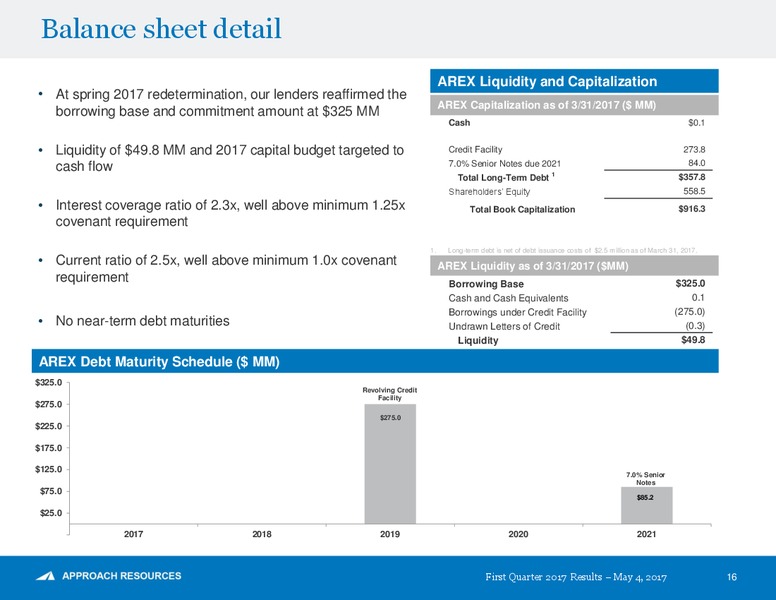Click the Credit Facility value 273.8
This screenshot has height=600, width=776.
tap(694, 150)
